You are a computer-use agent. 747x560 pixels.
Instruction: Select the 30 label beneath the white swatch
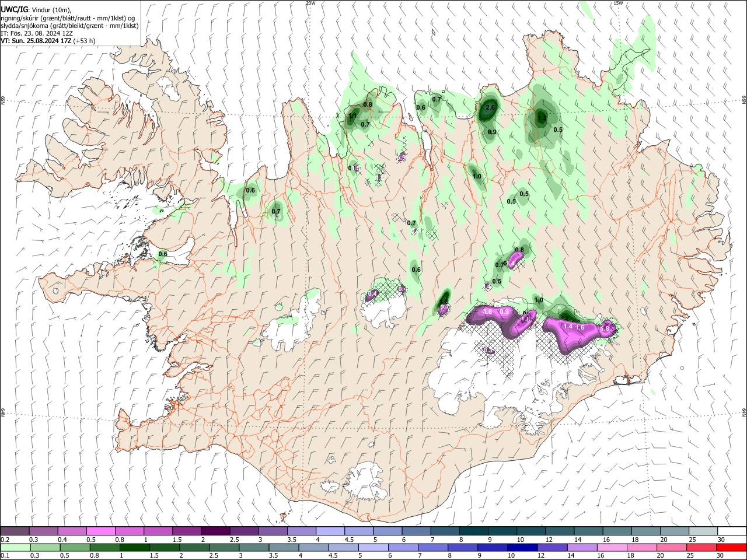722,540
